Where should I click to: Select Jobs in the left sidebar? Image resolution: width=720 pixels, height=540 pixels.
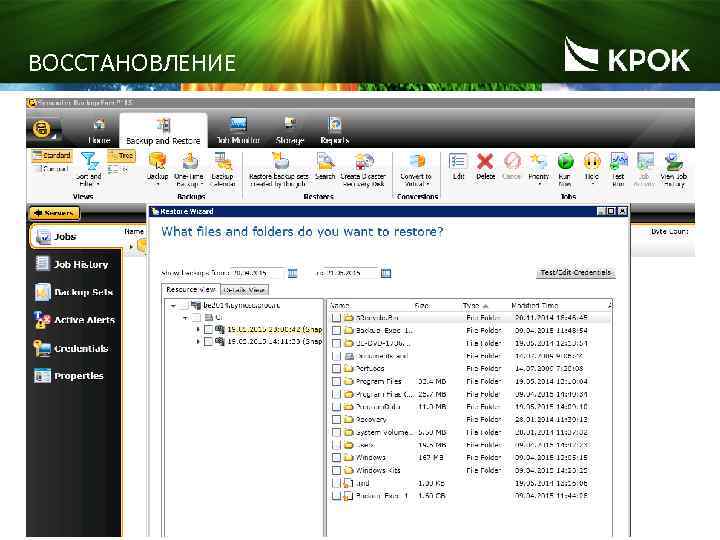coord(76,237)
